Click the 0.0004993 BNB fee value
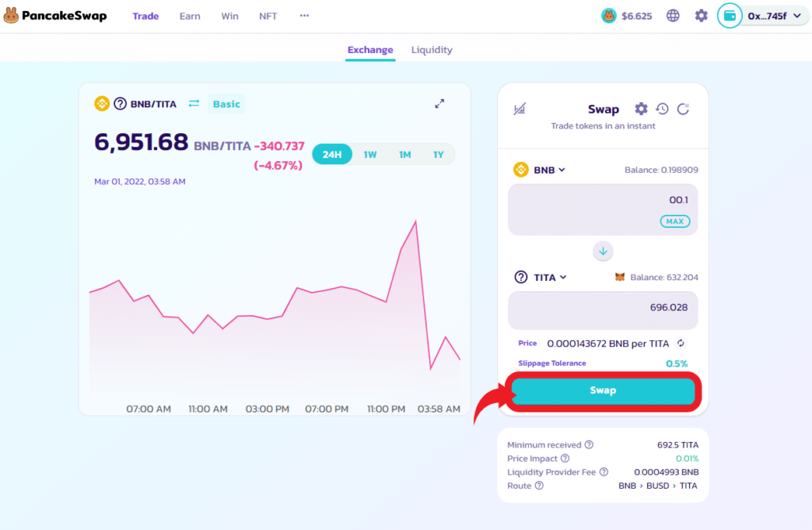812x530 pixels. [x=666, y=472]
